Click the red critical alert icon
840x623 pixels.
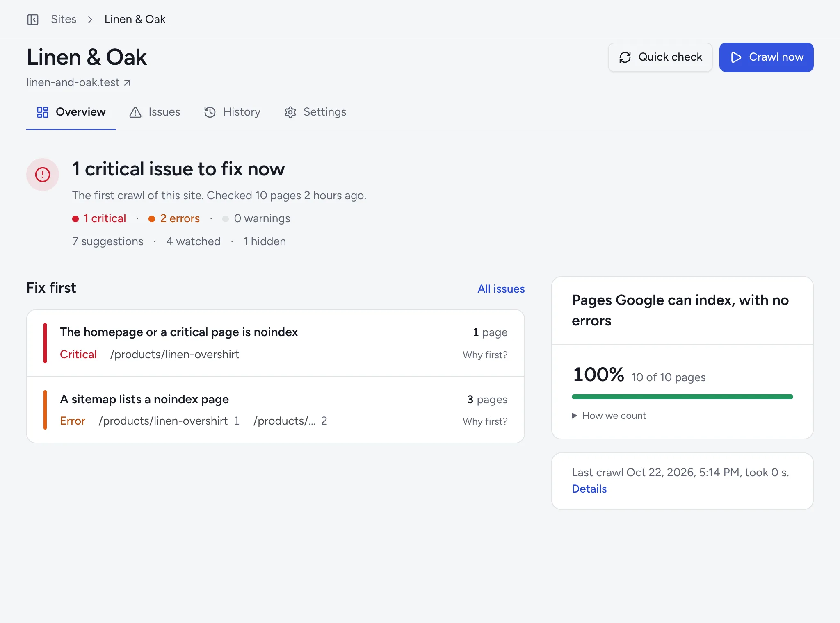coord(43,175)
